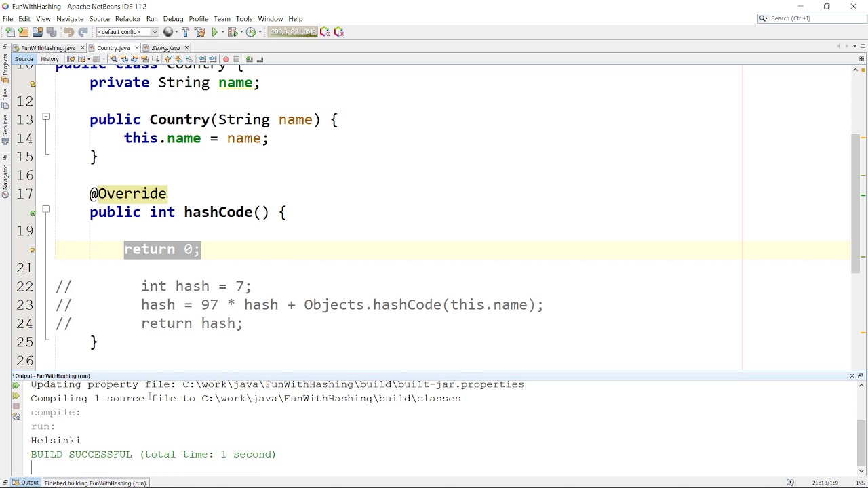868x488 pixels.
Task: Click Re-run with Different Parameters icon
Action: click(16, 395)
